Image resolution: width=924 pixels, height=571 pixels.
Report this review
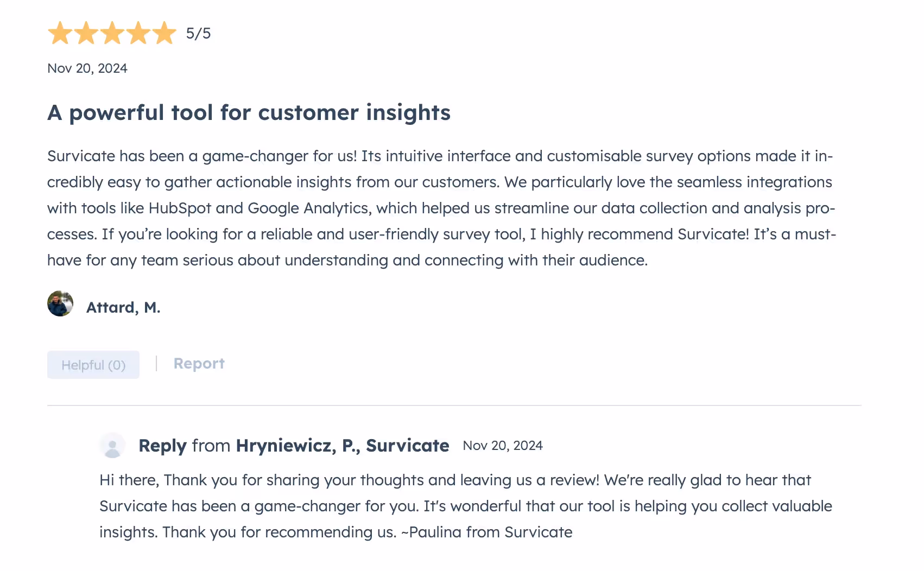pyautogui.click(x=199, y=364)
